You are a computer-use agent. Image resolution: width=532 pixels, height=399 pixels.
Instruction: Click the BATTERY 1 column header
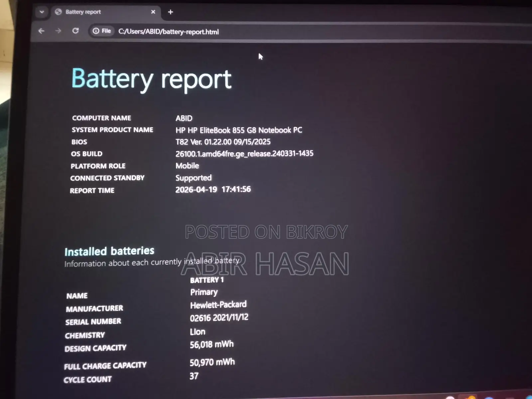(207, 280)
